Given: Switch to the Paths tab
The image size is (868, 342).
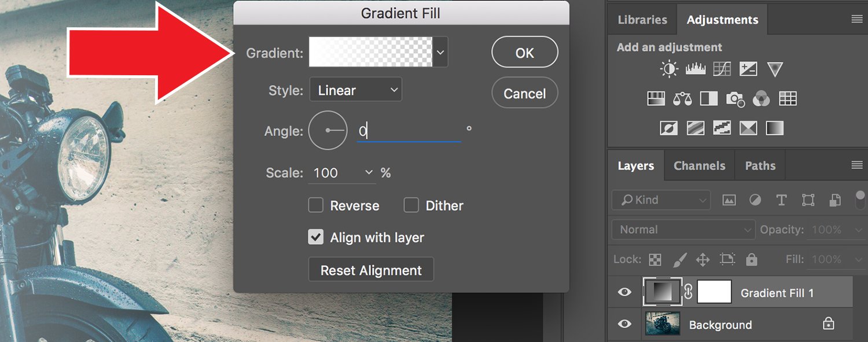Looking at the screenshot, I should click(760, 166).
